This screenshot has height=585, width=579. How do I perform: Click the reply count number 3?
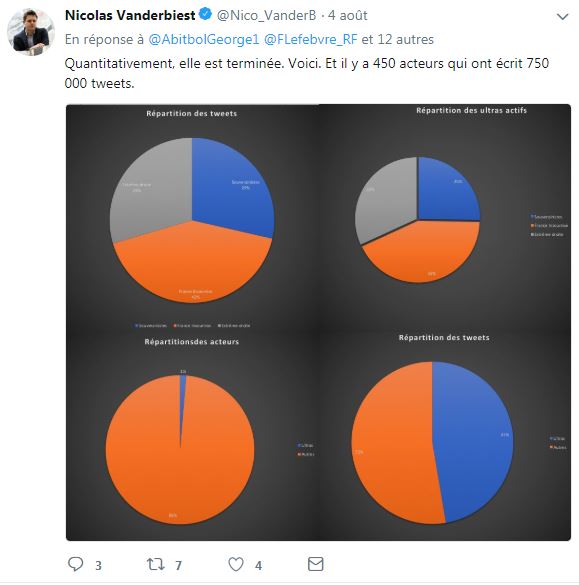pos(98,566)
